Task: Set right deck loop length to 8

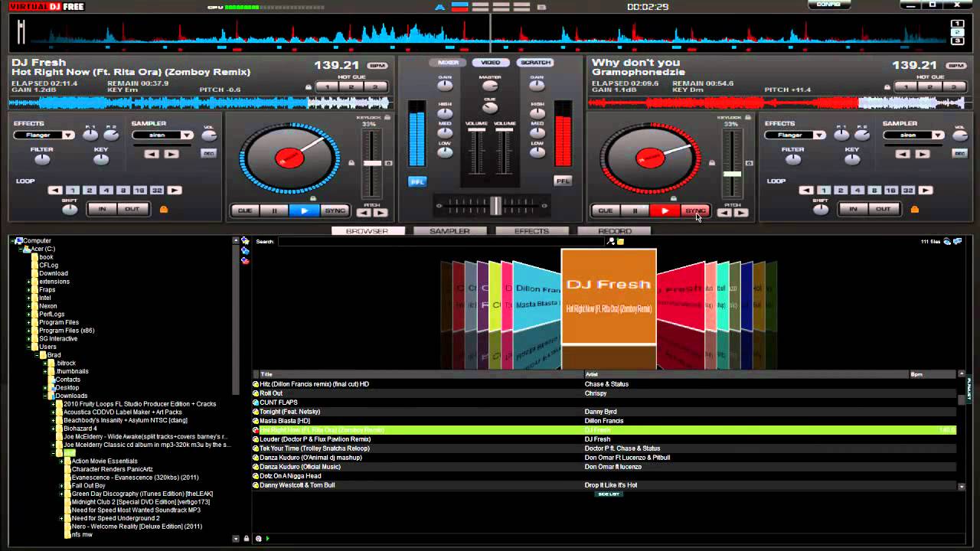Action: 874,191
